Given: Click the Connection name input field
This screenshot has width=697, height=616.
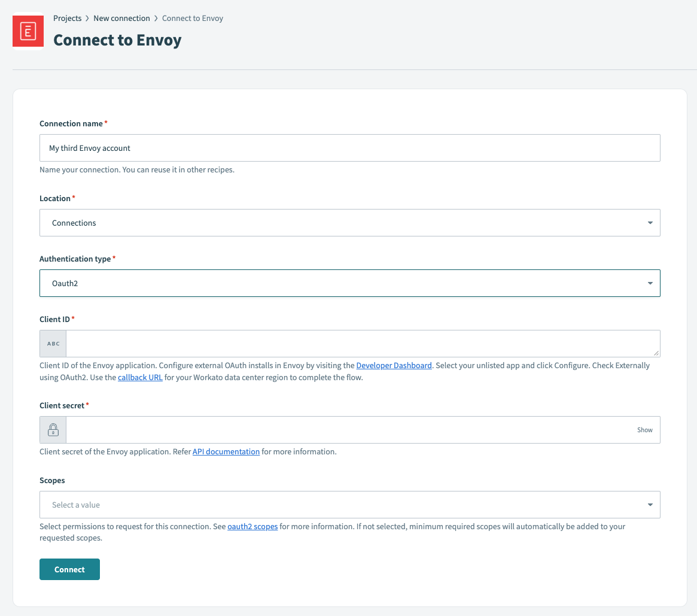Looking at the screenshot, I should 349,148.
